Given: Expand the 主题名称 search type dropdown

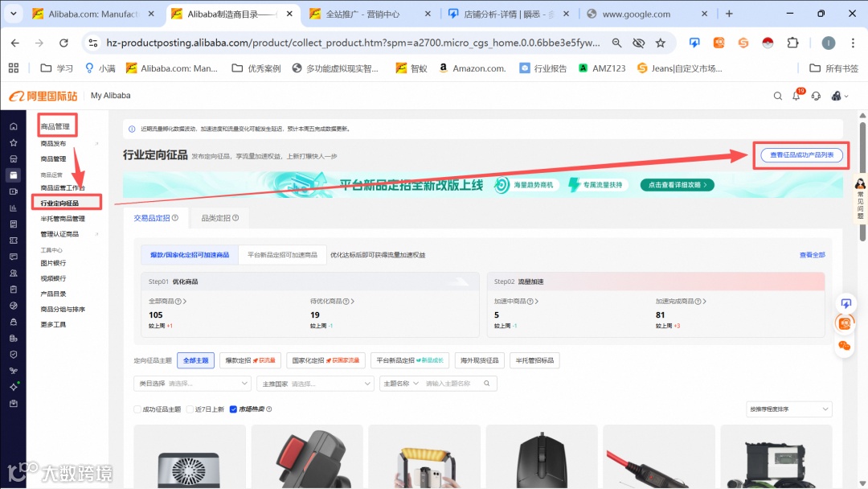Looking at the screenshot, I should (x=401, y=383).
